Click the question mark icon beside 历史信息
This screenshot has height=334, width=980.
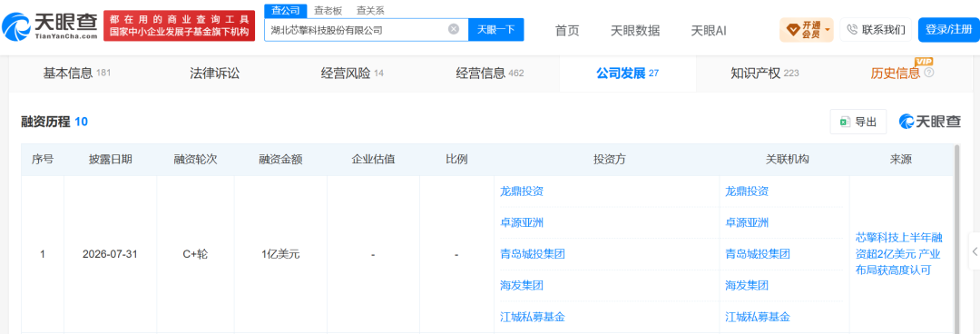click(929, 74)
